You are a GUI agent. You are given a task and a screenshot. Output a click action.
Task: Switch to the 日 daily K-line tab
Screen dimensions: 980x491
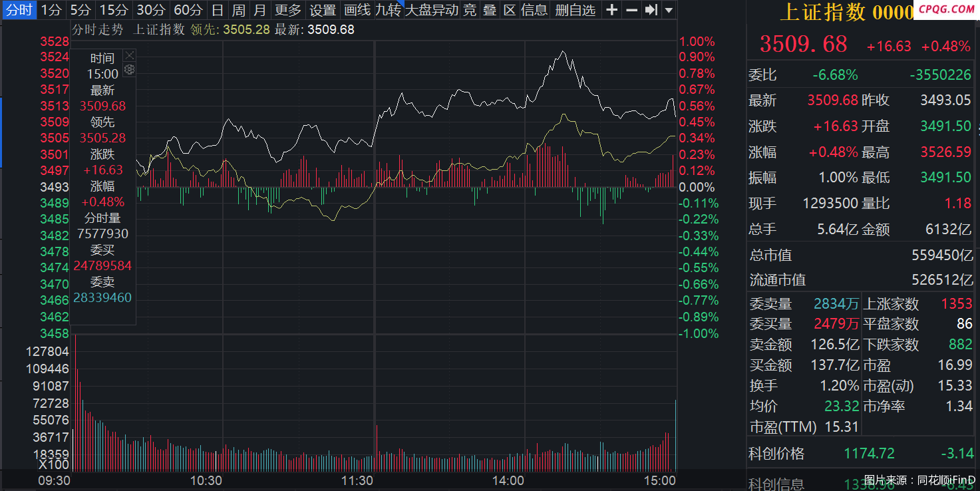click(217, 10)
